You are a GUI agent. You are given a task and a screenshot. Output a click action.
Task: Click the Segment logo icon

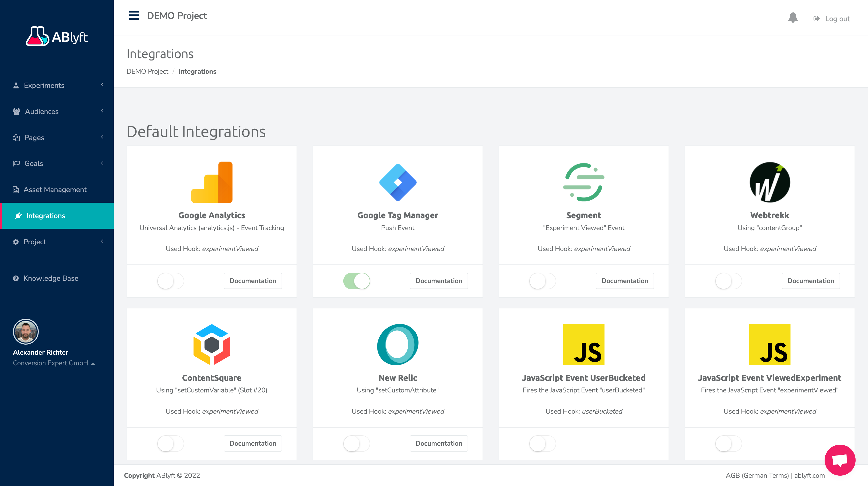click(x=583, y=182)
